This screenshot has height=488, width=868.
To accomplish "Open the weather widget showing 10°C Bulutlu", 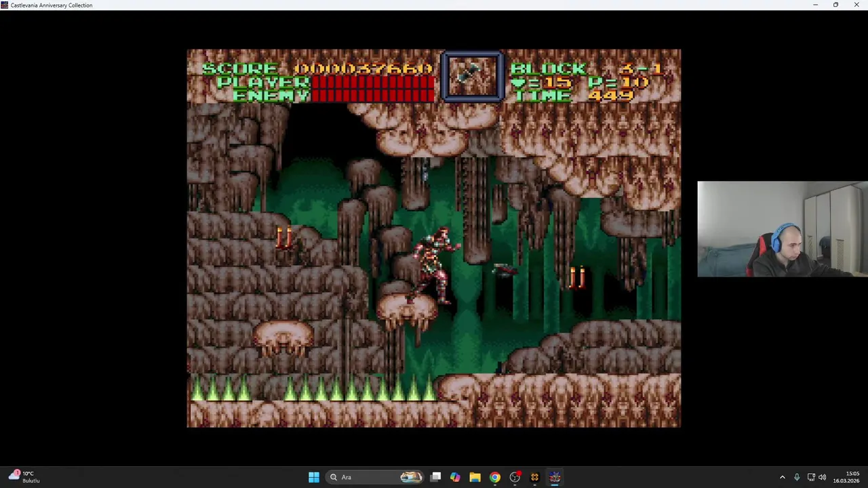I will pos(24,477).
